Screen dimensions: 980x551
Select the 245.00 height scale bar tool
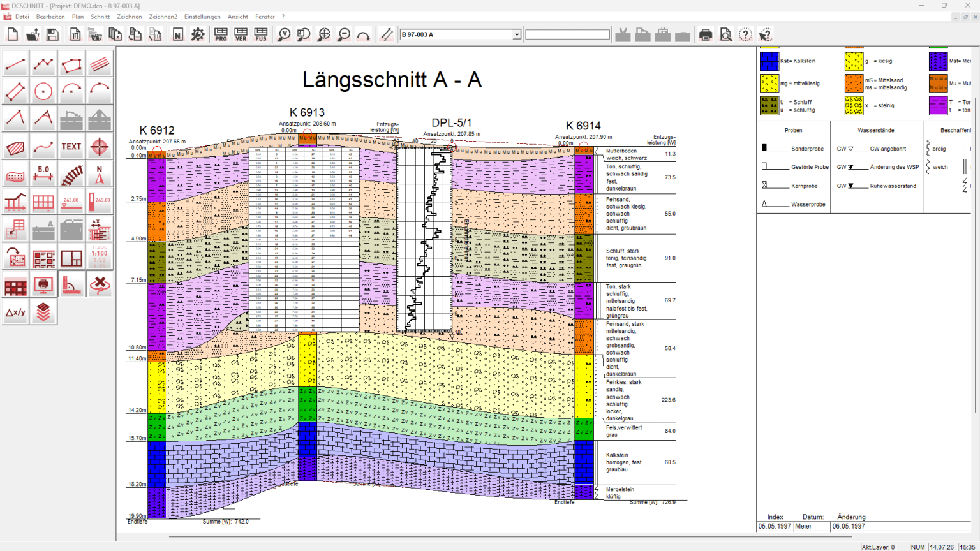click(x=100, y=202)
